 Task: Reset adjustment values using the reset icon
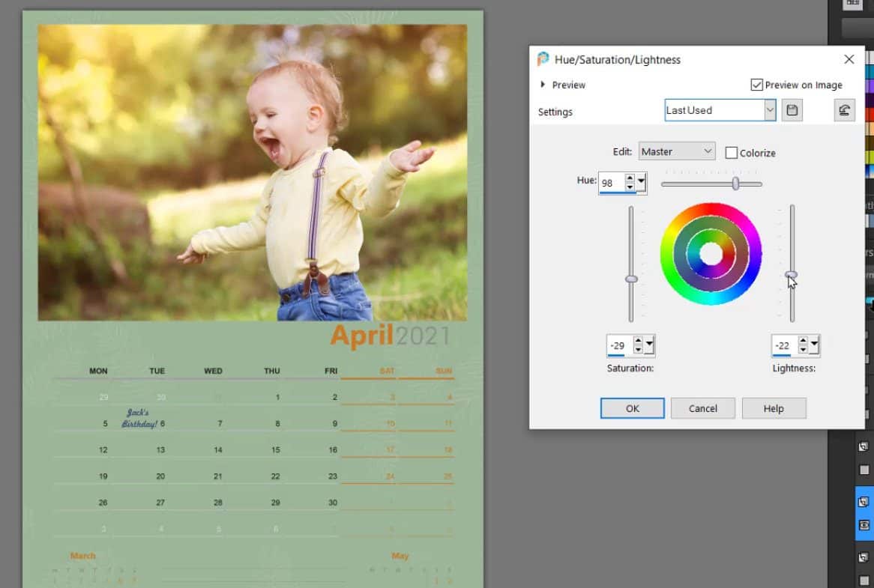click(845, 109)
